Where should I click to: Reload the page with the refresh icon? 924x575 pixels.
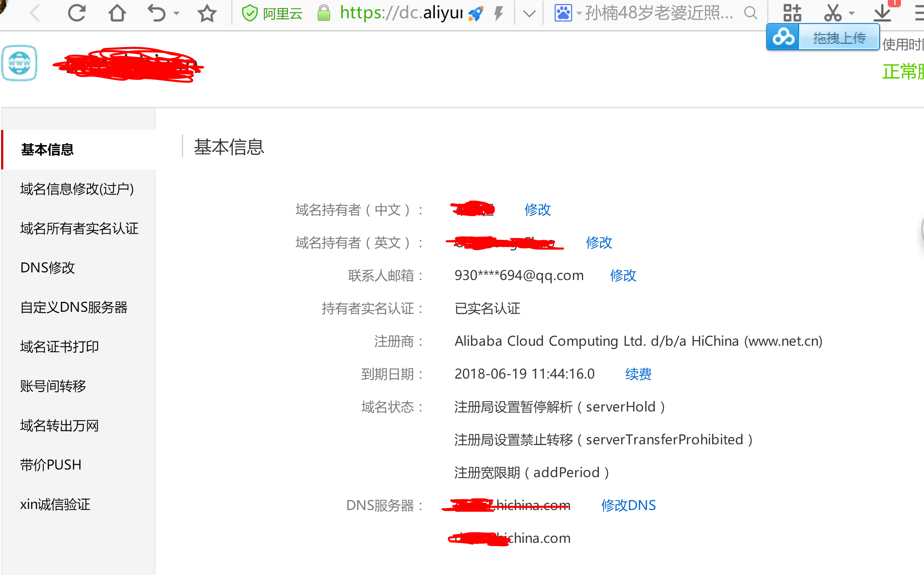point(76,12)
